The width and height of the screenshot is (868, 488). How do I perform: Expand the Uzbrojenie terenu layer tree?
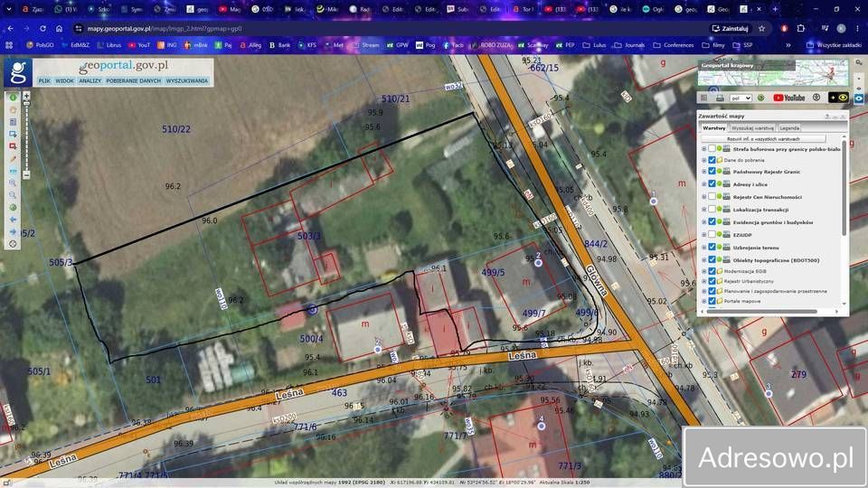(x=703, y=248)
